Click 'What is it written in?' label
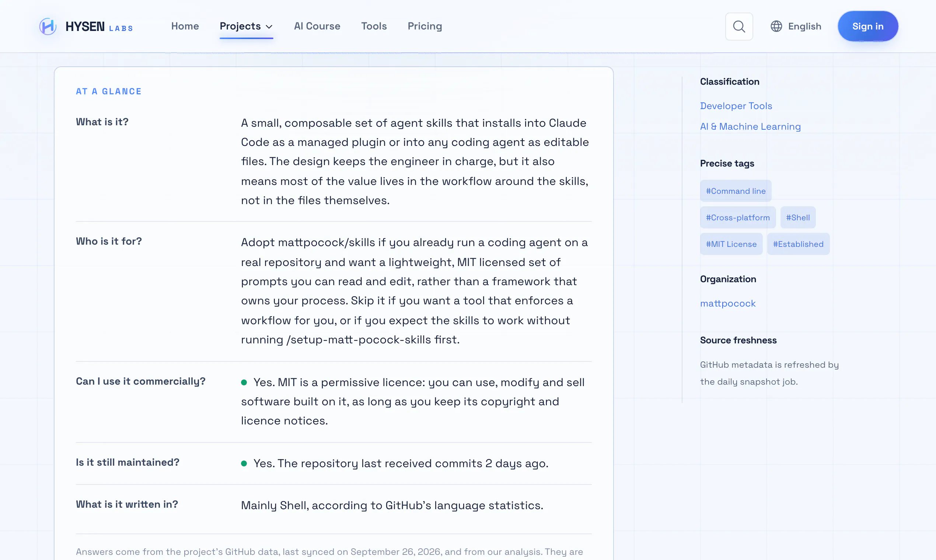Image resolution: width=936 pixels, height=560 pixels. tap(126, 504)
